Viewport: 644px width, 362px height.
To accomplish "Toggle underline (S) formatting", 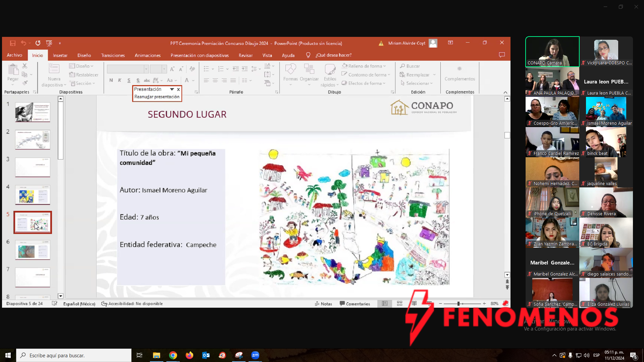I will [129, 80].
